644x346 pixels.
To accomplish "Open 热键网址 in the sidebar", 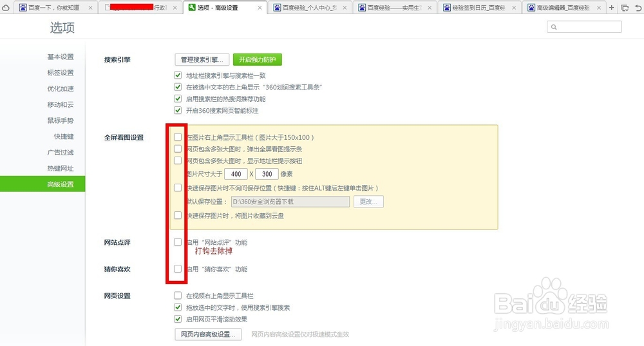I will tap(61, 168).
